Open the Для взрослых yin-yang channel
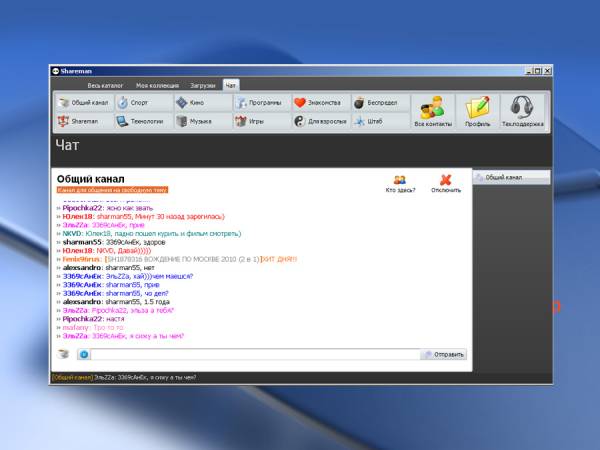Image resolution: width=600 pixels, height=450 pixels. pos(318,121)
